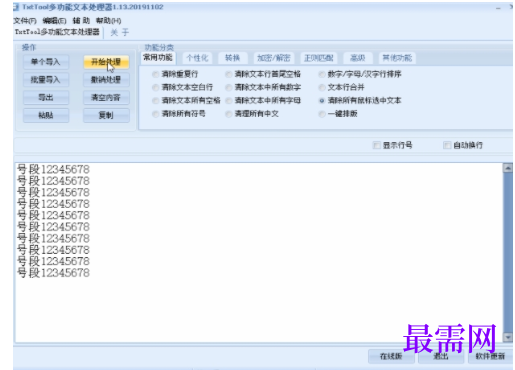Select 清理所有中文 radio option
515x370 pixels.
click(x=252, y=114)
